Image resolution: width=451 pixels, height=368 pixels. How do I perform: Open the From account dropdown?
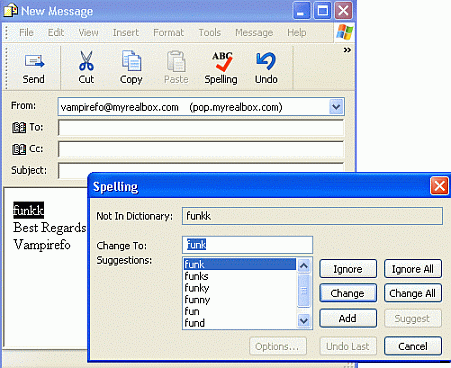336,107
